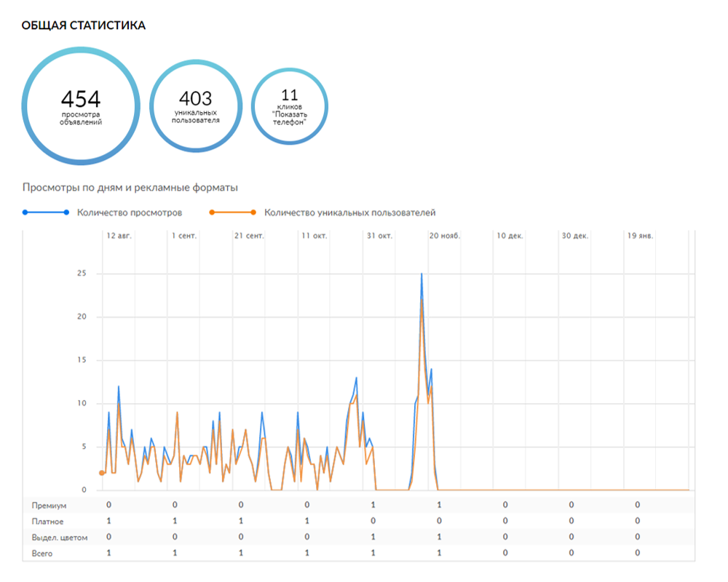The image size is (728, 582).
Task: Click the 'Платное' row label
Action: coord(47,522)
